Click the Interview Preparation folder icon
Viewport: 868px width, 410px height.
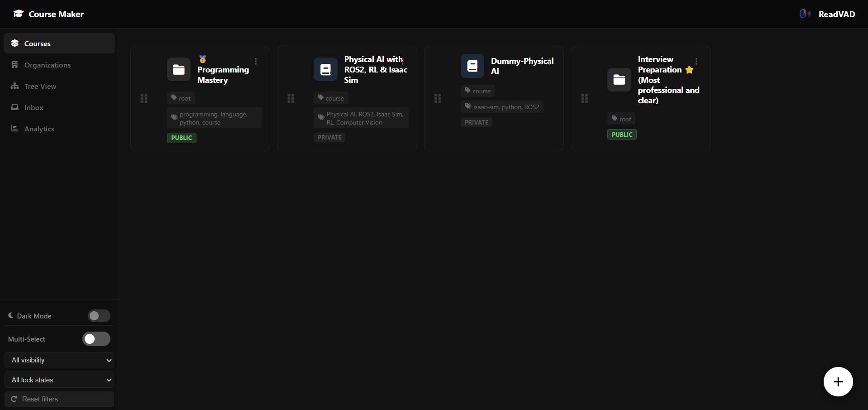[619, 80]
